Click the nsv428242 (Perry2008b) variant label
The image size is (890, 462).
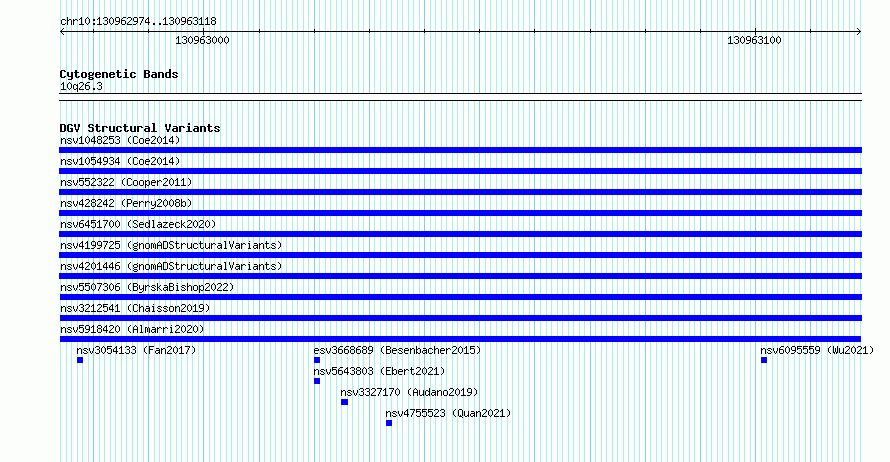pyautogui.click(x=126, y=203)
